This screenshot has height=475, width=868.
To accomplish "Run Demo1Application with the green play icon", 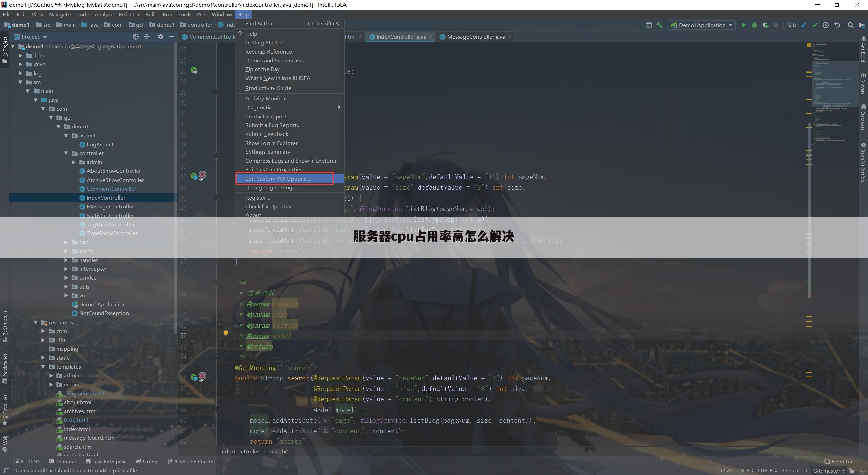I will pos(743,25).
